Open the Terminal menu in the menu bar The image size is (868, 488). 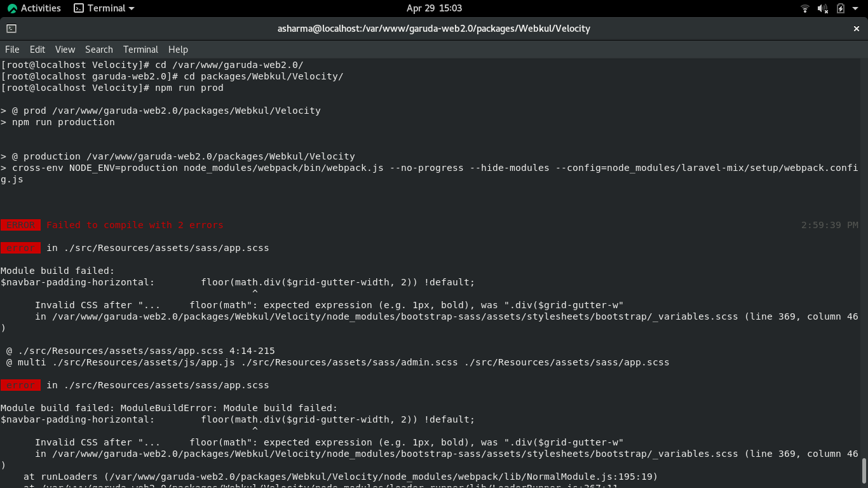[140, 50]
